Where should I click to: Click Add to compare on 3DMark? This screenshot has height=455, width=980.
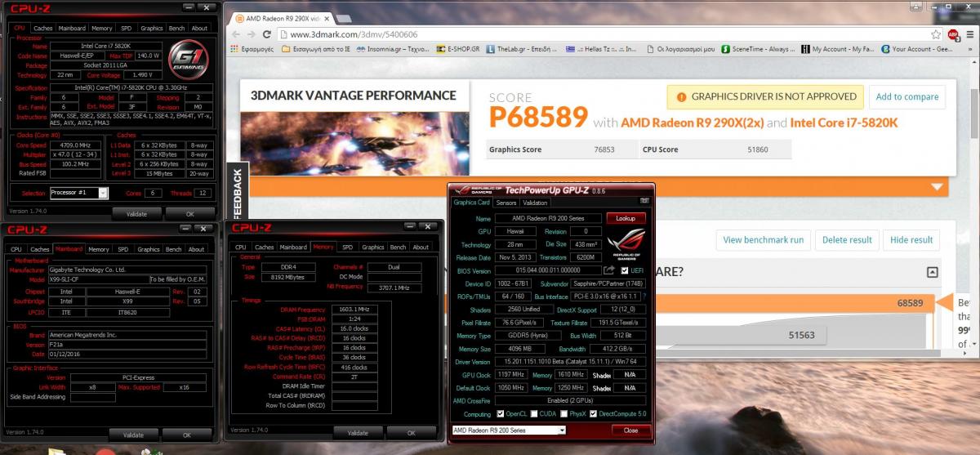coord(906,96)
